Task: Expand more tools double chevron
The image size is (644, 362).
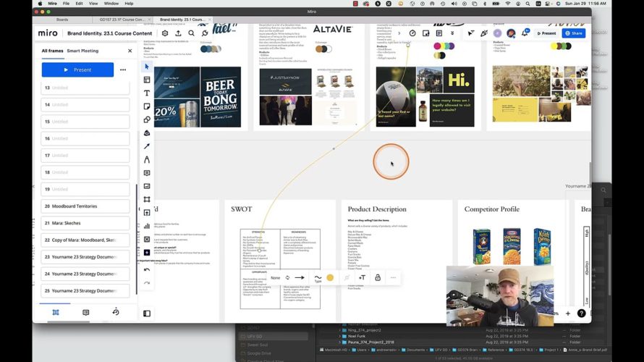Action: pyautogui.click(x=452, y=33)
